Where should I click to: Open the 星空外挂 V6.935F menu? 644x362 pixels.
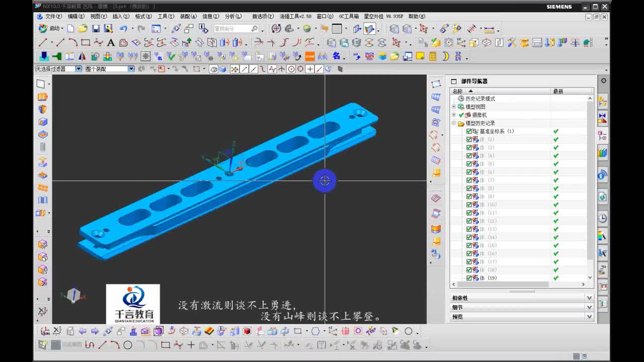pos(384,17)
